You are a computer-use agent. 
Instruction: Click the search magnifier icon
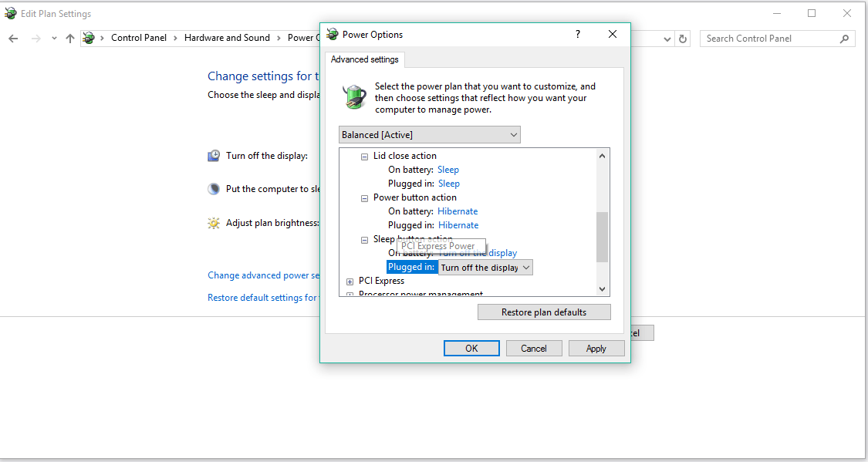pyautogui.click(x=844, y=38)
